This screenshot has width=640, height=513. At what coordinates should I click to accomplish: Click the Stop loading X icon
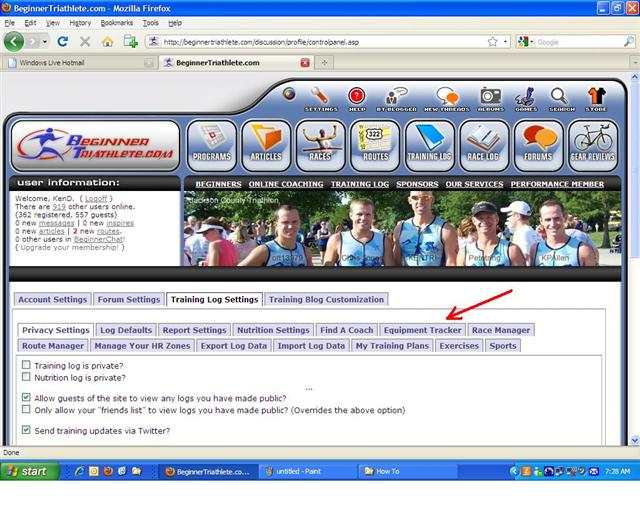[85, 42]
